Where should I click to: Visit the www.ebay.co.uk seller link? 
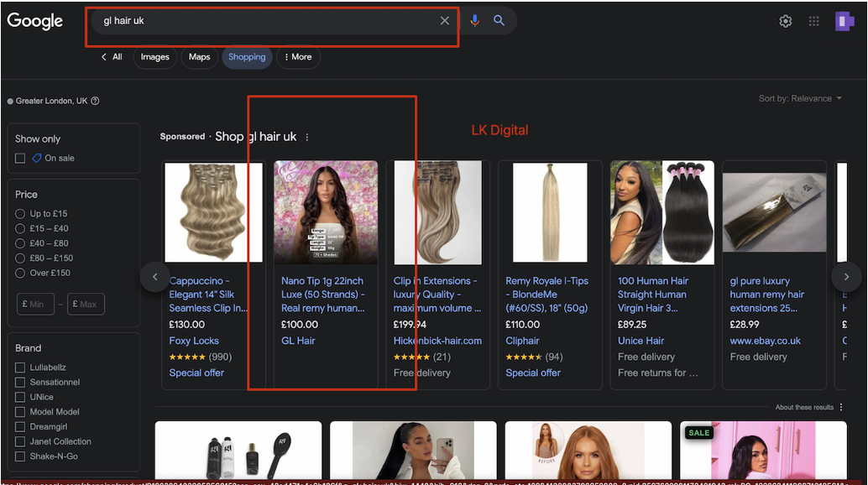pos(765,341)
